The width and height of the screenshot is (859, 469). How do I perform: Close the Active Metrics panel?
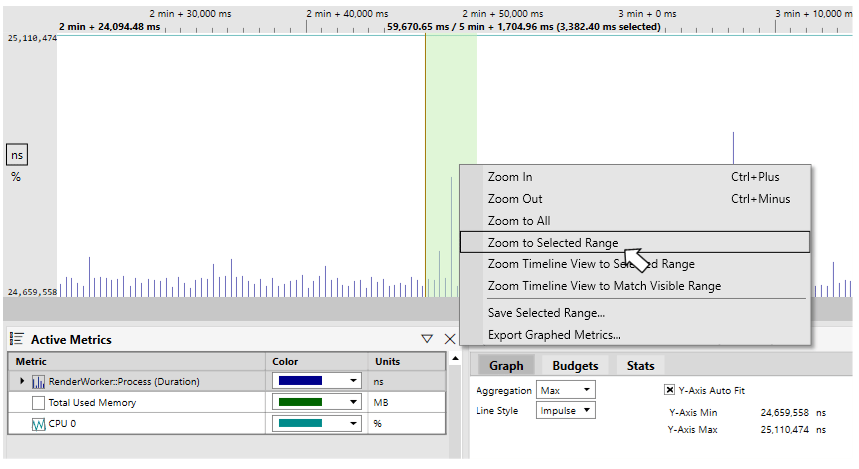[450, 339]
